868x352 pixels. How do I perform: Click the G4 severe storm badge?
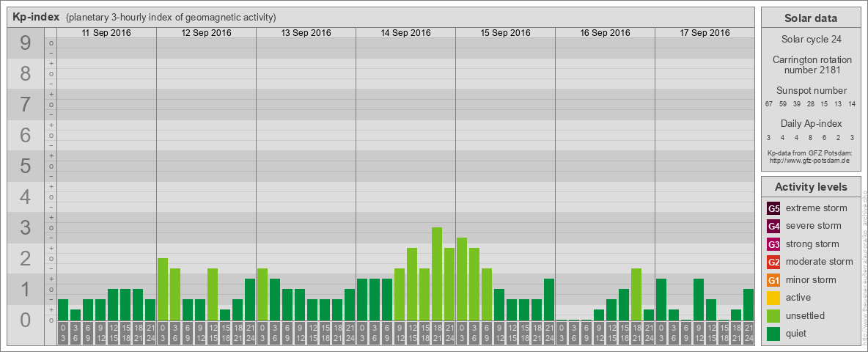[773, 227]
